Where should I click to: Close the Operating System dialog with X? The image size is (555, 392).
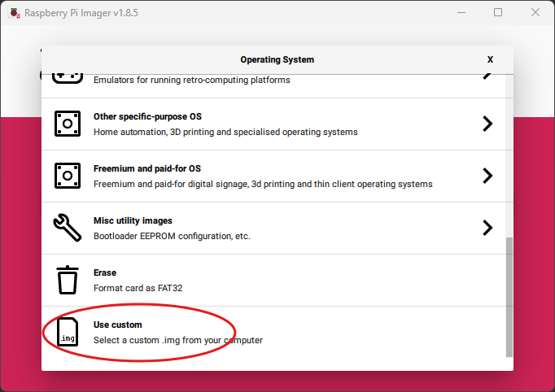tap(490, 59)
